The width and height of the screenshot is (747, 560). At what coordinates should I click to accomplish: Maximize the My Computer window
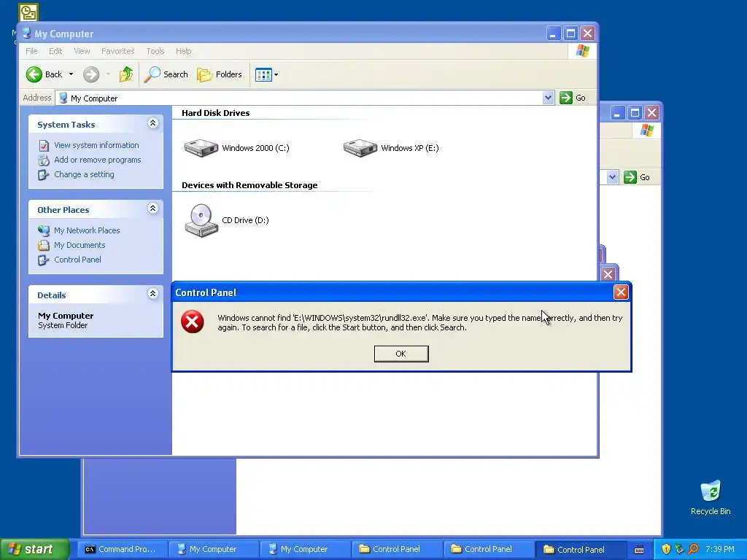[x=570, y=34]
